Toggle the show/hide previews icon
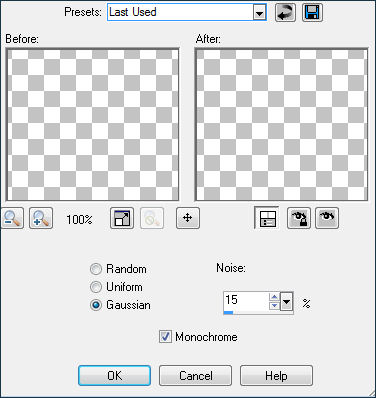Screen dimensions: 376x398 [266, 218]
